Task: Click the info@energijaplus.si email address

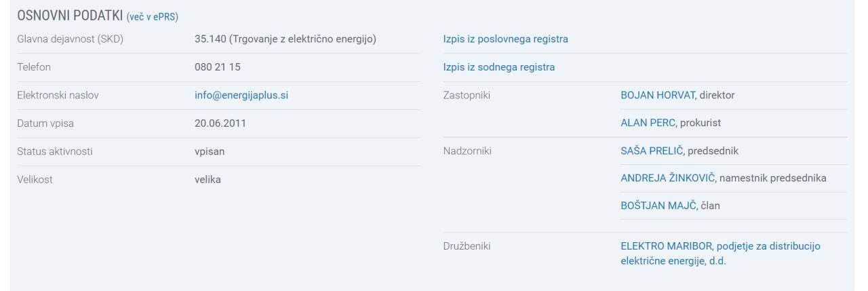Action: (x=241, y=96)
